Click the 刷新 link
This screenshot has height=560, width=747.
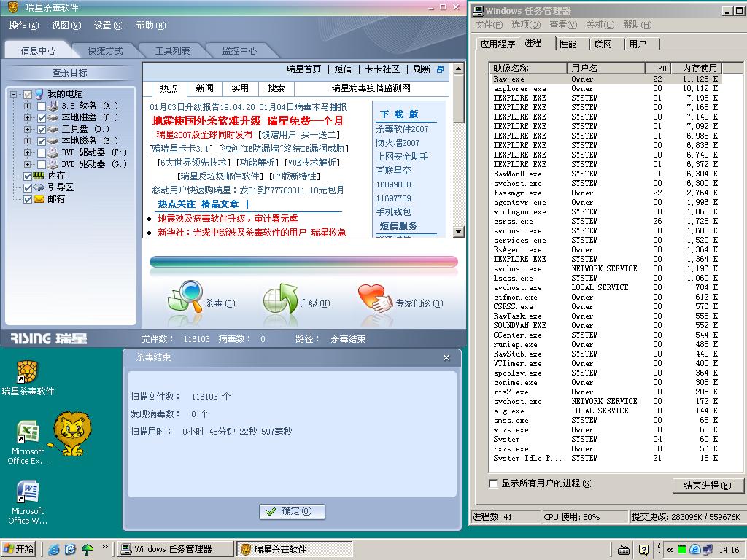[x=422, y=69]
